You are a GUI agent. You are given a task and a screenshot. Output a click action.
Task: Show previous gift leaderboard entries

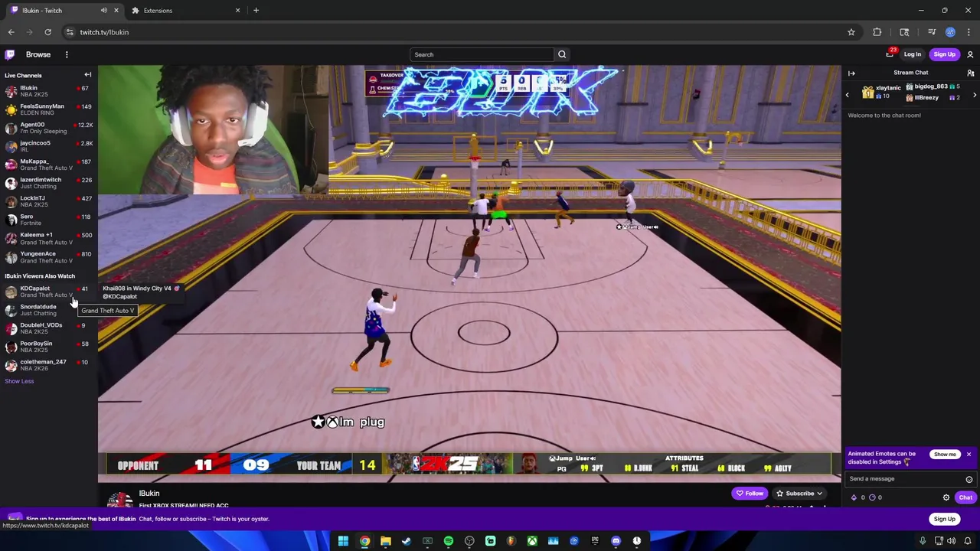(847, 95)
